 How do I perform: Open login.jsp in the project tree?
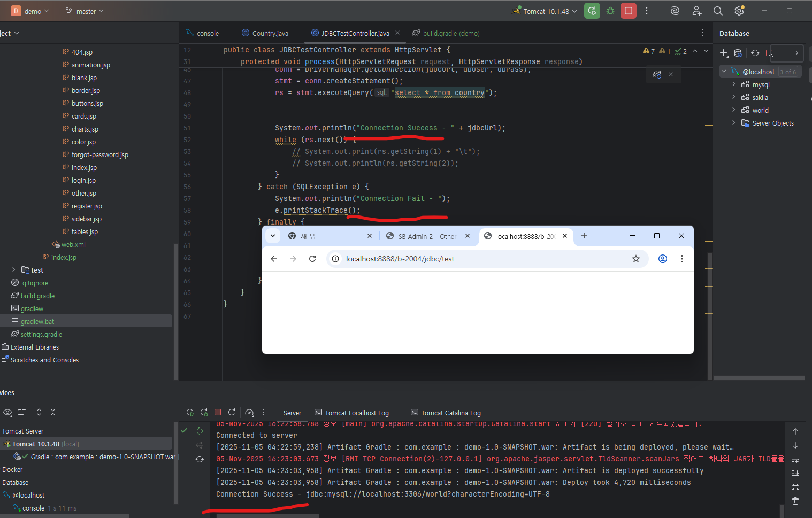(x=79, y=180)
